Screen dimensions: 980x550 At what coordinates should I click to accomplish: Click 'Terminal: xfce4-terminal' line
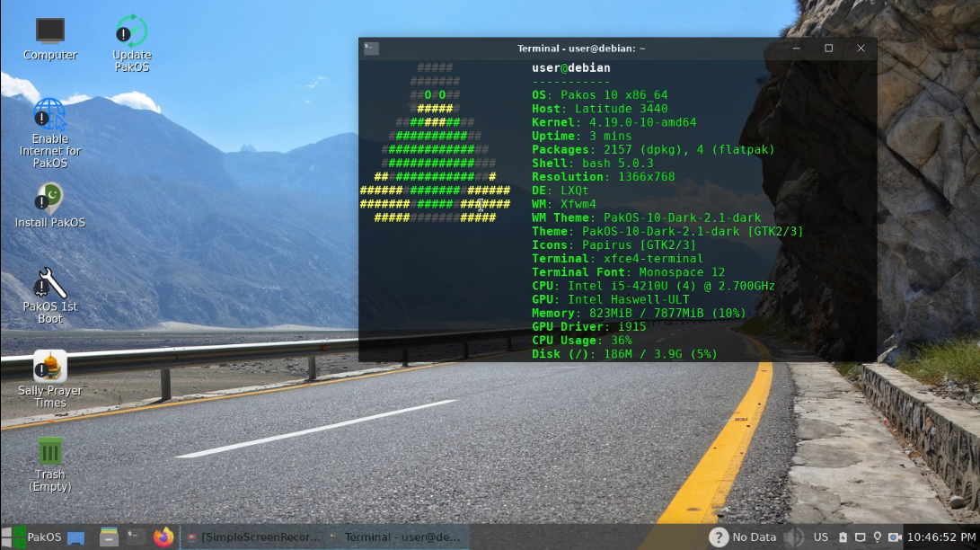pyautogui.click(x=617, y=259)
